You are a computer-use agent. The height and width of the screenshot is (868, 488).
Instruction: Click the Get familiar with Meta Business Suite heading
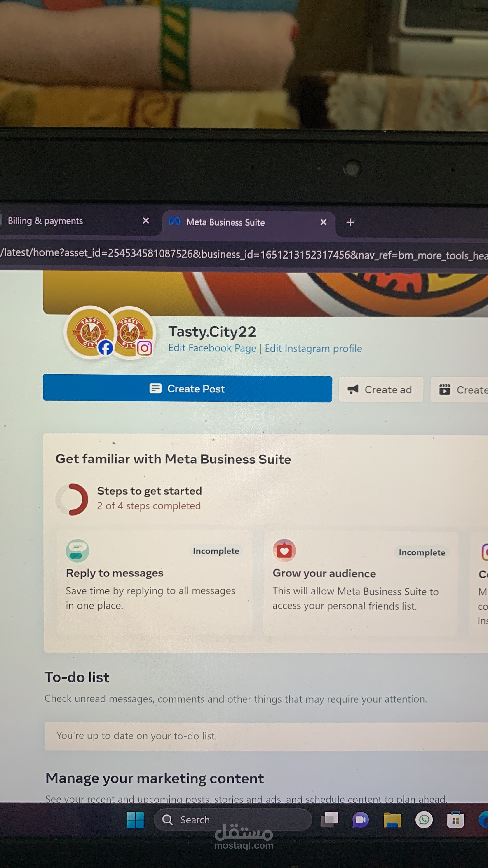173,459
